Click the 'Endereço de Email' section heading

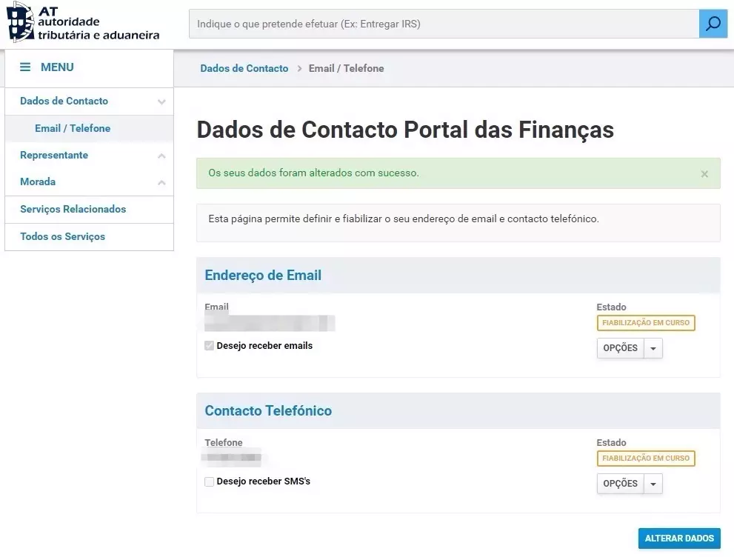(x=263, y=276)
